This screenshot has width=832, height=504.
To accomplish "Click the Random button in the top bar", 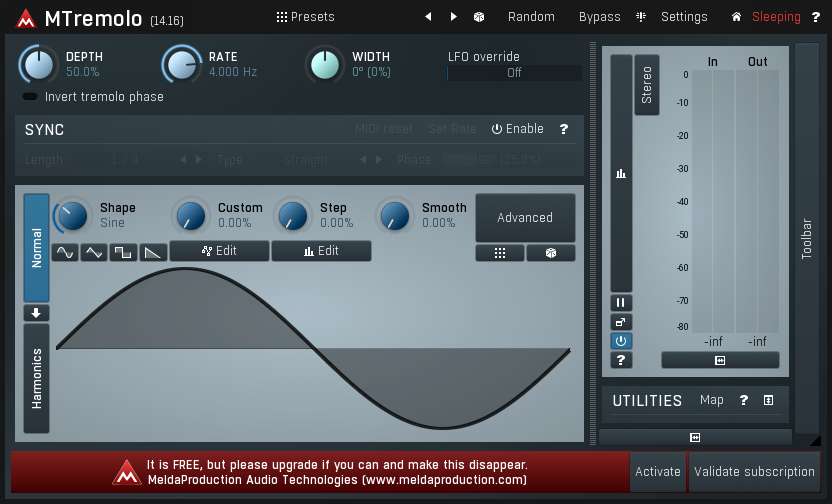I will pos(531,17).
